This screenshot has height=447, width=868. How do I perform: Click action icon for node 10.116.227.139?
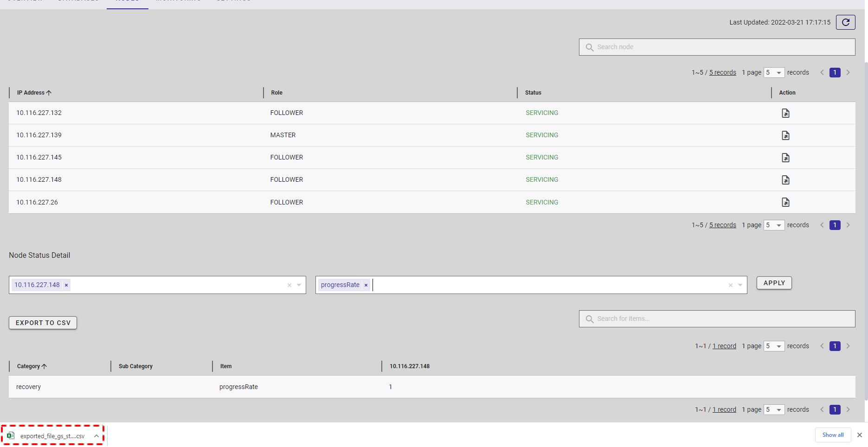coord(785,135)
